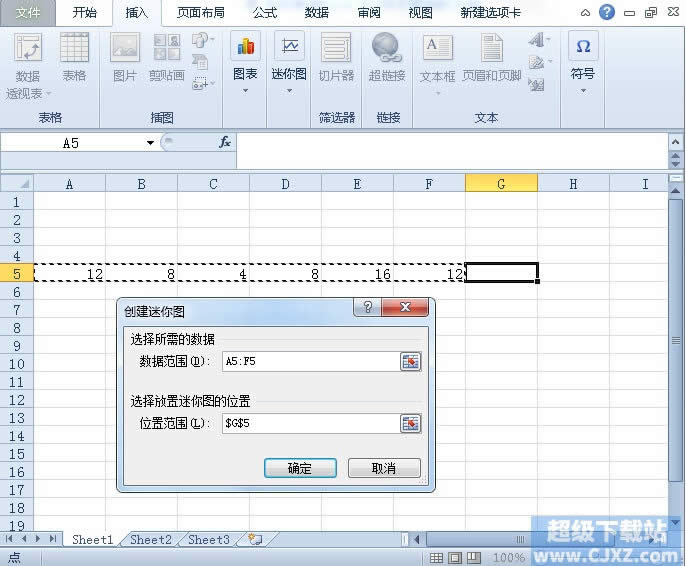Screen dimensions: 686x566
Task: Switch to the 新建选项卡 tab
Action: [x=490, y=13]
